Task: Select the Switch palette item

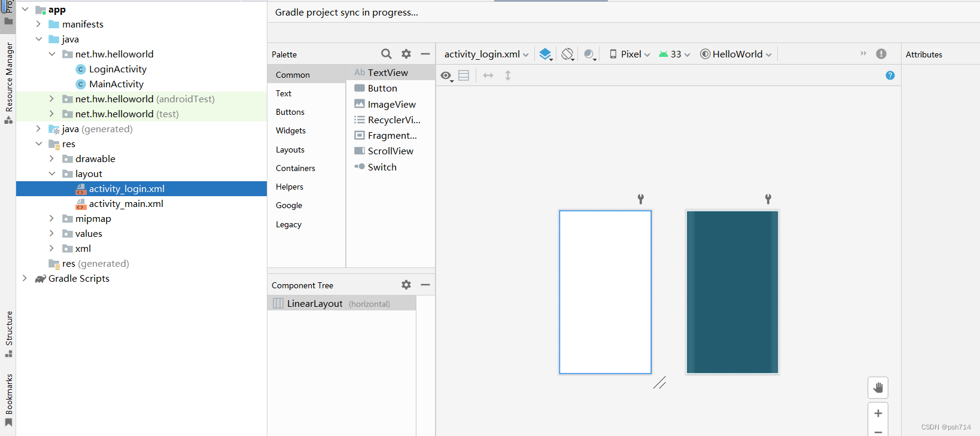Action: click(391, 167)
